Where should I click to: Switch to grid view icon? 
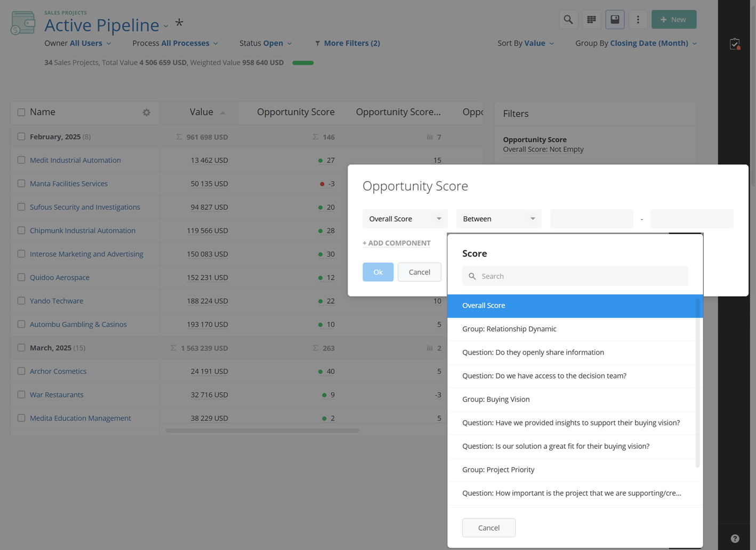click(591, 20)
